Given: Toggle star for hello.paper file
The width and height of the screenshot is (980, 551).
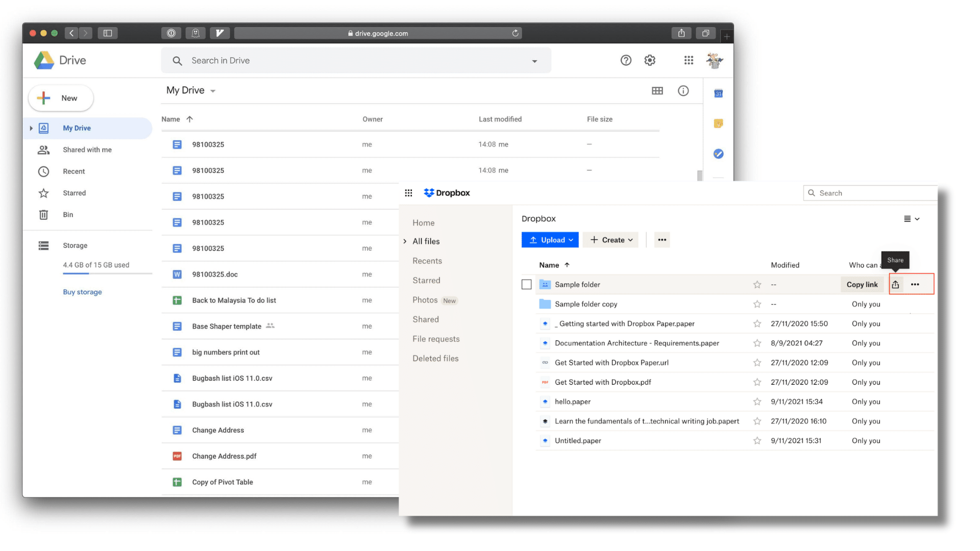Looking at the screenshot, I should pyautogui.click(x=757, y=401).
